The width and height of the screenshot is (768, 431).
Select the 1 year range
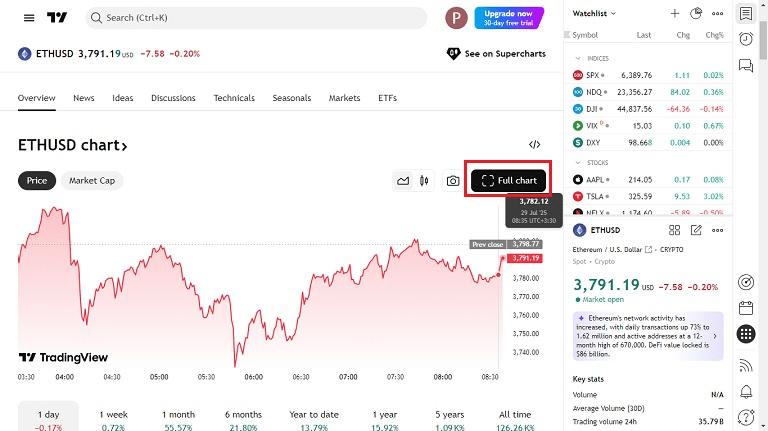(x=385, y=418)
